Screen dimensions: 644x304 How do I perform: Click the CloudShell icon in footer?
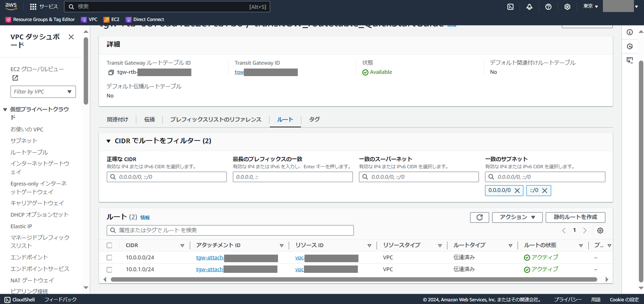[x=7, y=300]
